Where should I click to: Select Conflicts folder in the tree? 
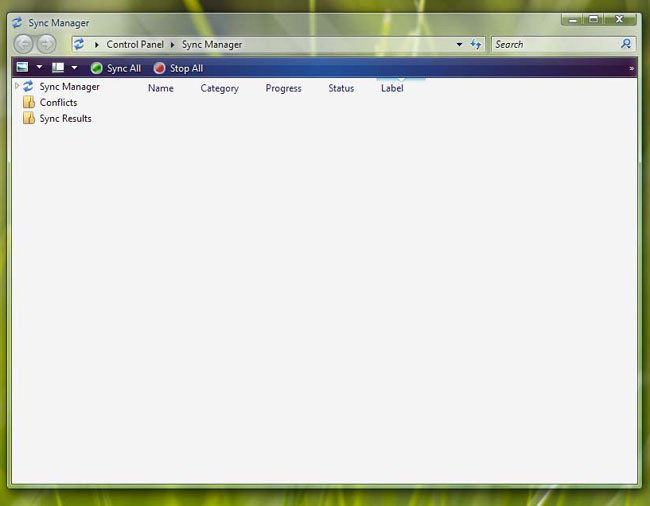pos(58,102)
